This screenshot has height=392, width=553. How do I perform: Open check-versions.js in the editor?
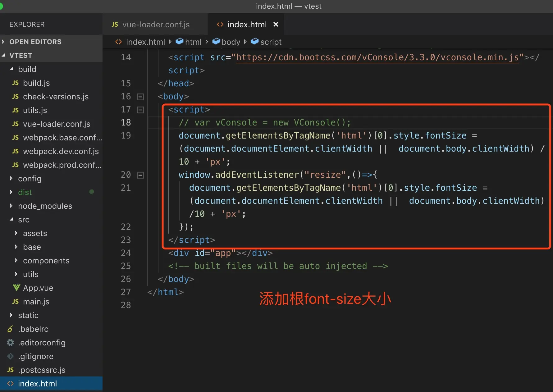pyautogui.click(x=56, y=97)
